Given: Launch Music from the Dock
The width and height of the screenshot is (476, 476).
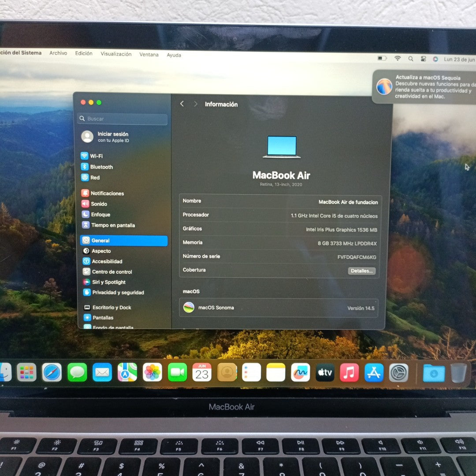Looking at the screenshot, I should click(x=350, y=372).
